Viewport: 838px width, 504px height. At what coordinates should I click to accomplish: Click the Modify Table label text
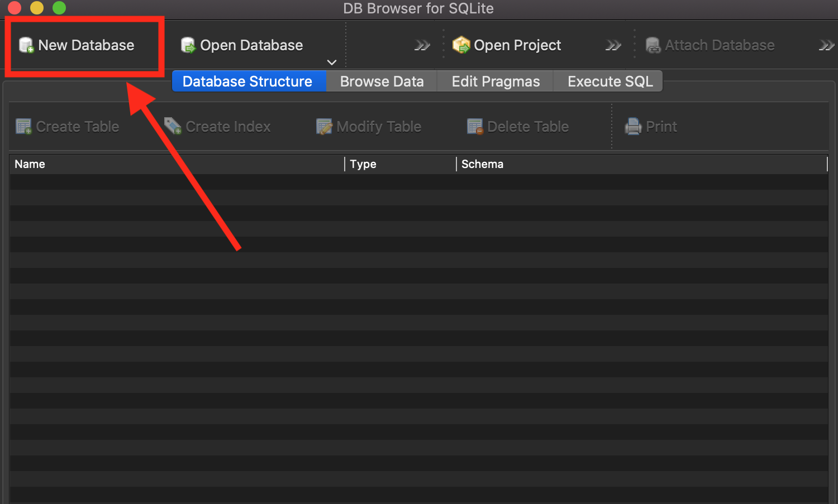pos(379,127)
